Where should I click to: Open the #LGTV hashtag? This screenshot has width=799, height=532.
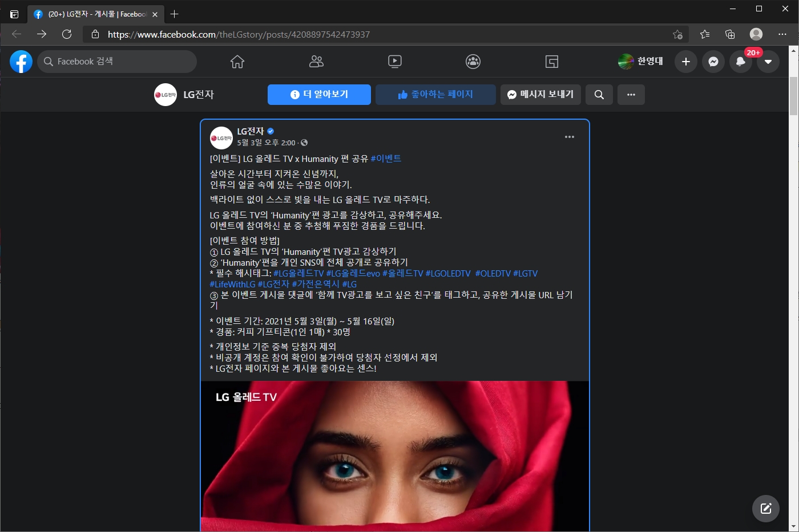click(526, 274)
